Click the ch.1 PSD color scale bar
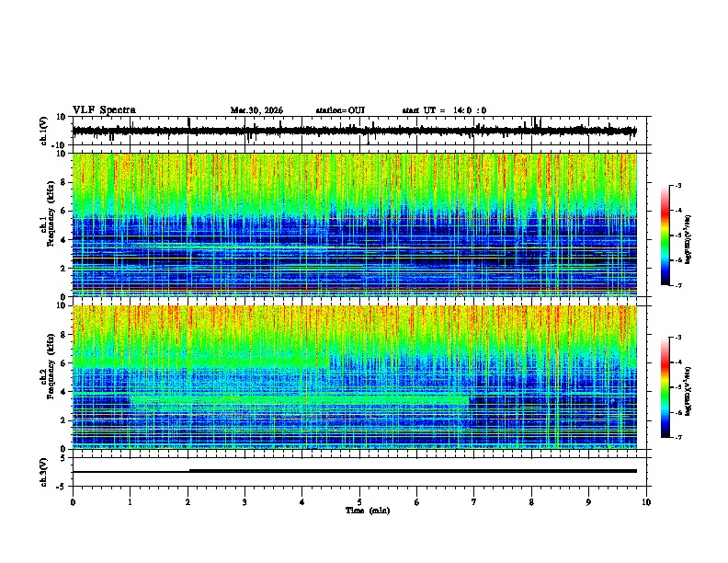The height and width of the screenshot is (563, 728). [x=665, y=236]
